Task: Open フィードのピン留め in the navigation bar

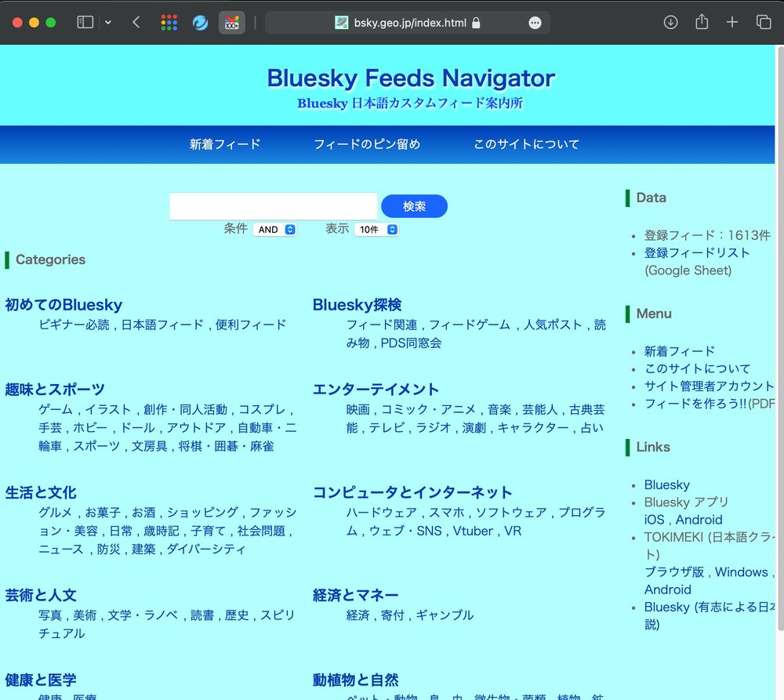Action: (x=367, y=144)
